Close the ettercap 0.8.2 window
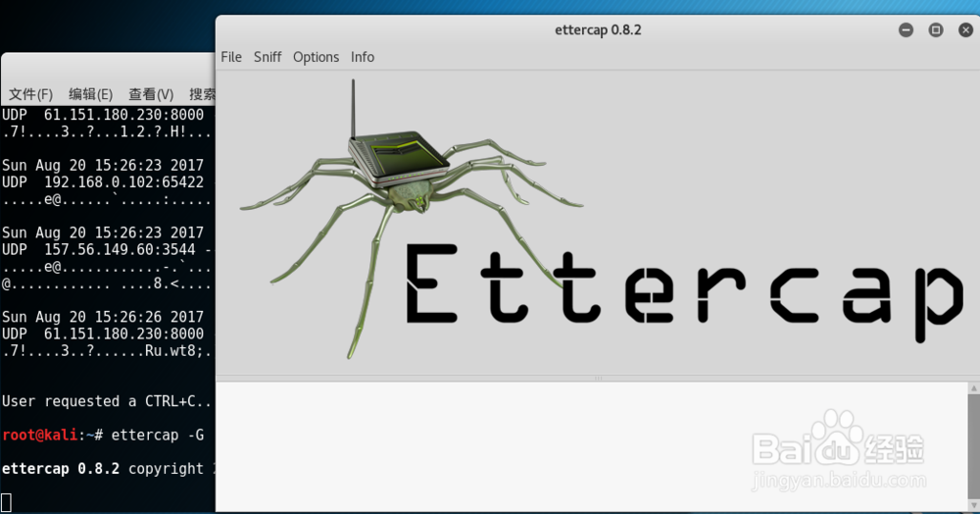The height and width of the screenshot is (514, 980). pos(965,30)
